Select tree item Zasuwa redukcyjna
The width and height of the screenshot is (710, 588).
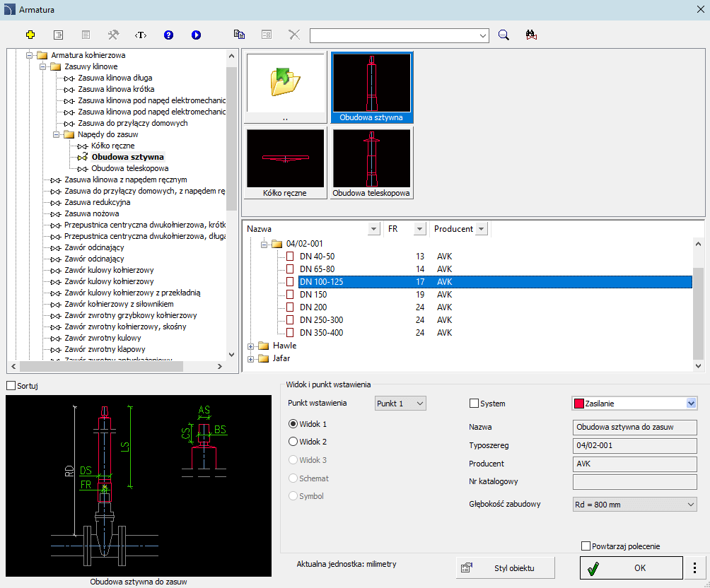pyautogui.click(x=98, y=202)
